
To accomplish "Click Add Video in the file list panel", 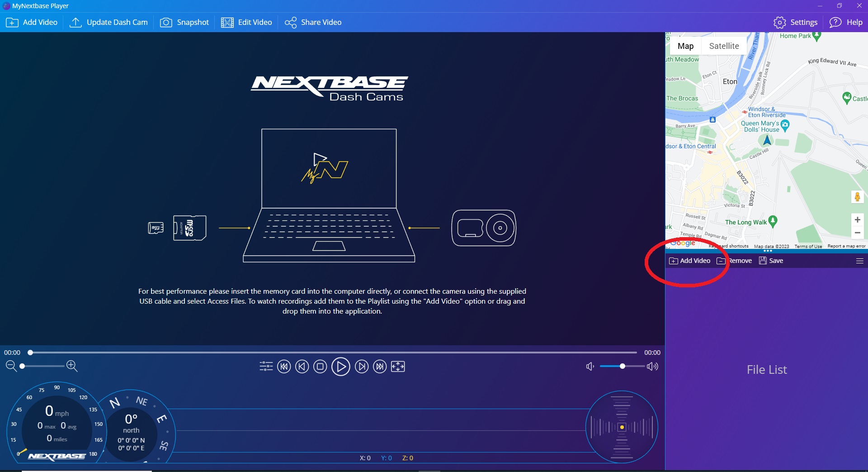I will coord(689,261).
